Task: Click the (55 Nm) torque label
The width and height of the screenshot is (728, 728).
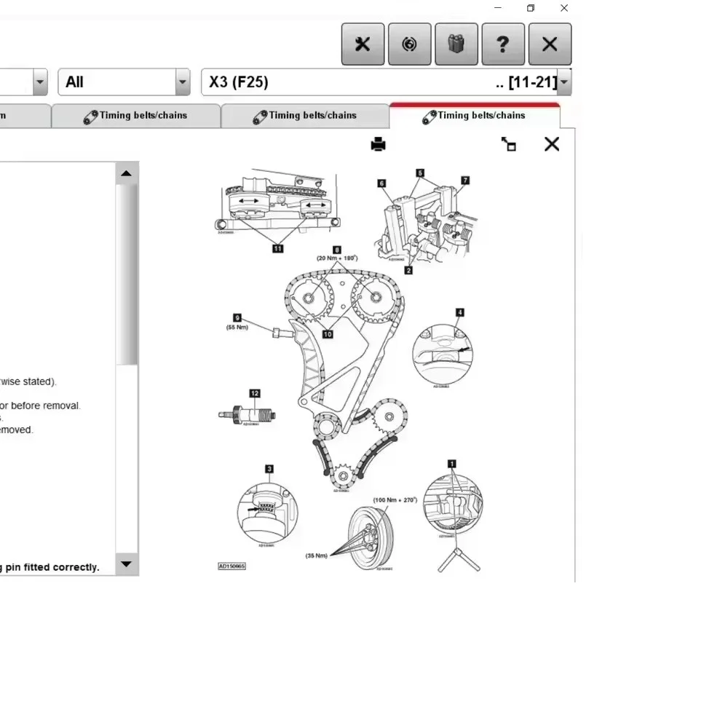Action: 237,328
